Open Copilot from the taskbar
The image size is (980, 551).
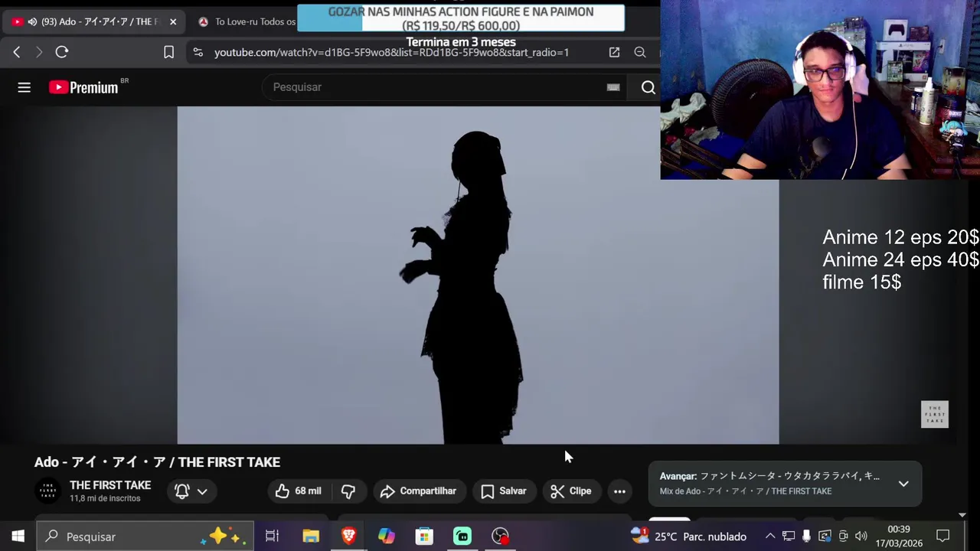pyautogui.click(x=387, y=536)
